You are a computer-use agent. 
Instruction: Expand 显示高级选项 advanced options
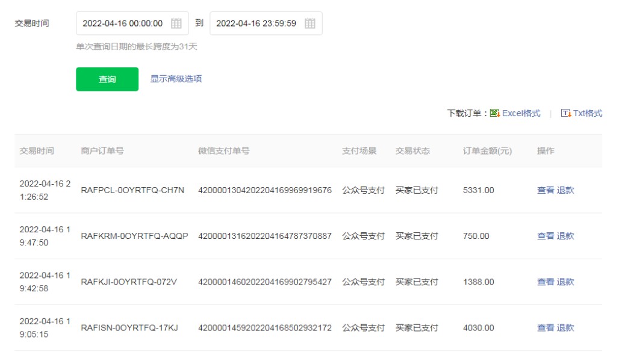(176, 79)
